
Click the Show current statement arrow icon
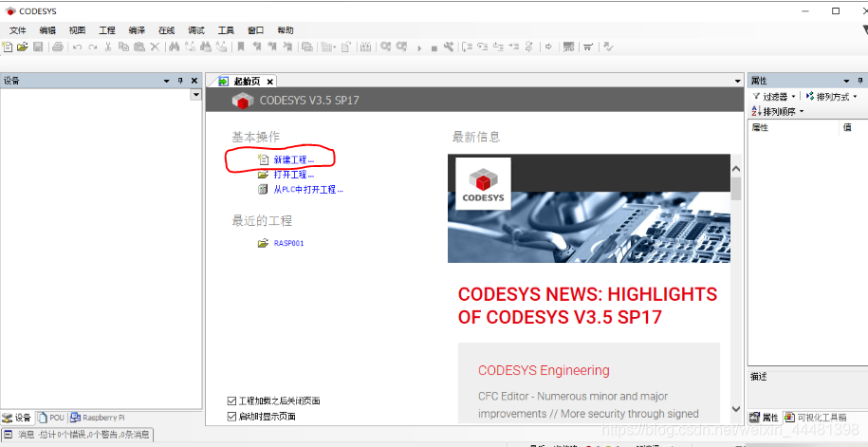[x=548, y=47]
